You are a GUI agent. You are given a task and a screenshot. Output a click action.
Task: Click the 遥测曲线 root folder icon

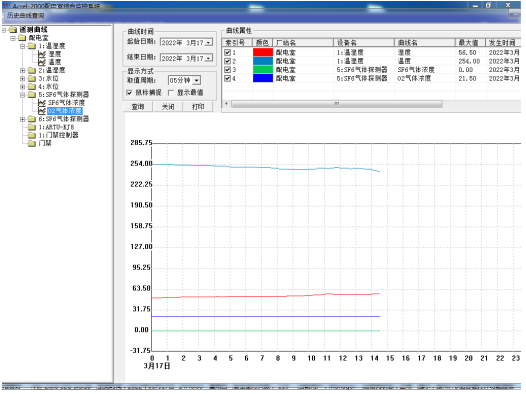click(13, 30)
